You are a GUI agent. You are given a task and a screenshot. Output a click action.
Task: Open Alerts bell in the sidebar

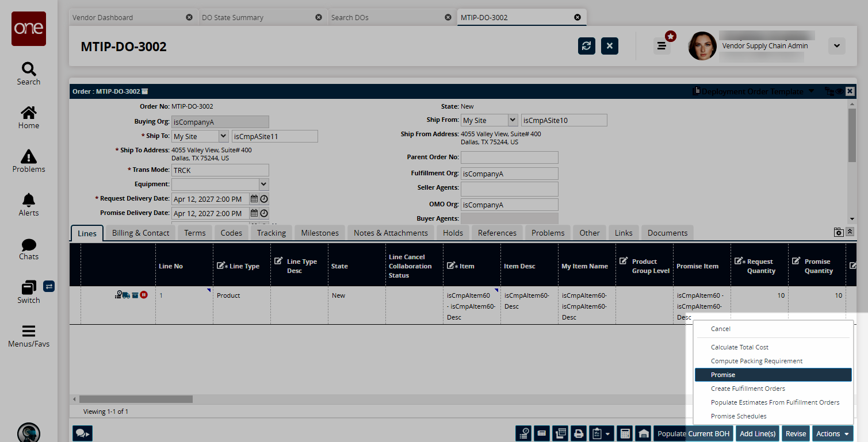pyautogui.click(x=28, y=204)
